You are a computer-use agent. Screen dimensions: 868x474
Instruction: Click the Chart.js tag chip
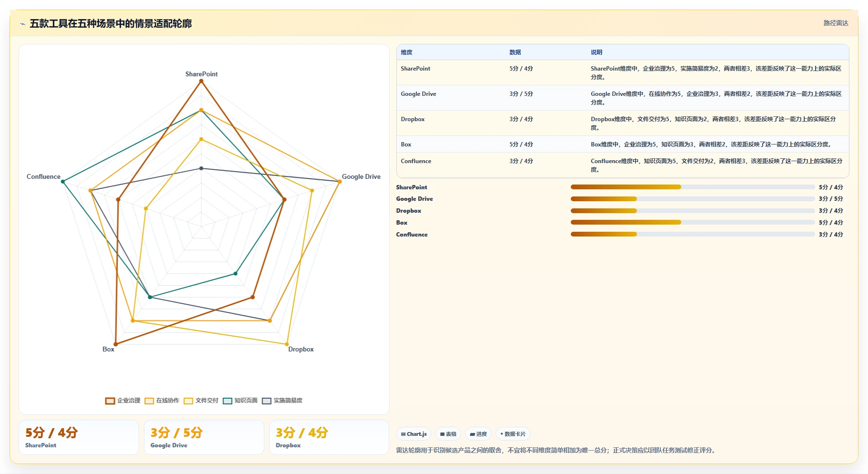tap(414, 434)
